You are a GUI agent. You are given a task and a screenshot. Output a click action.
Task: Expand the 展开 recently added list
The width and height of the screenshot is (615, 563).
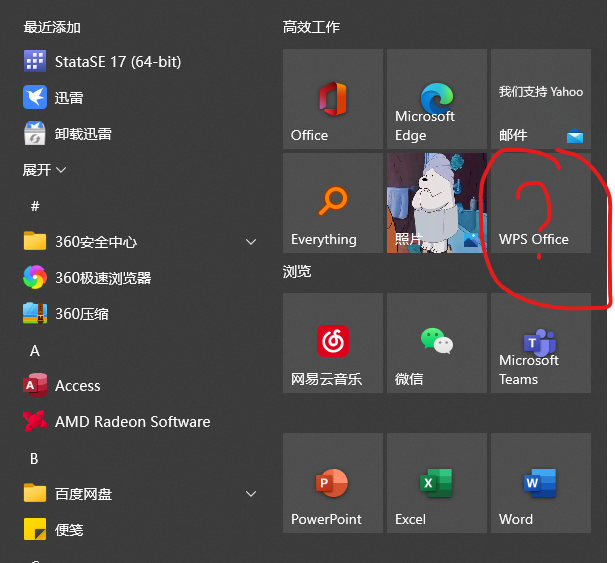[44, 170]
